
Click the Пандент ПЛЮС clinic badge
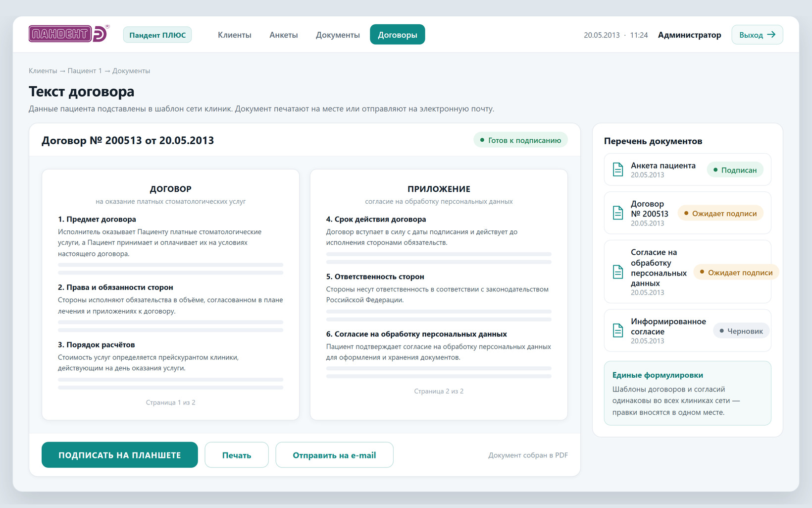pos(157,35)
